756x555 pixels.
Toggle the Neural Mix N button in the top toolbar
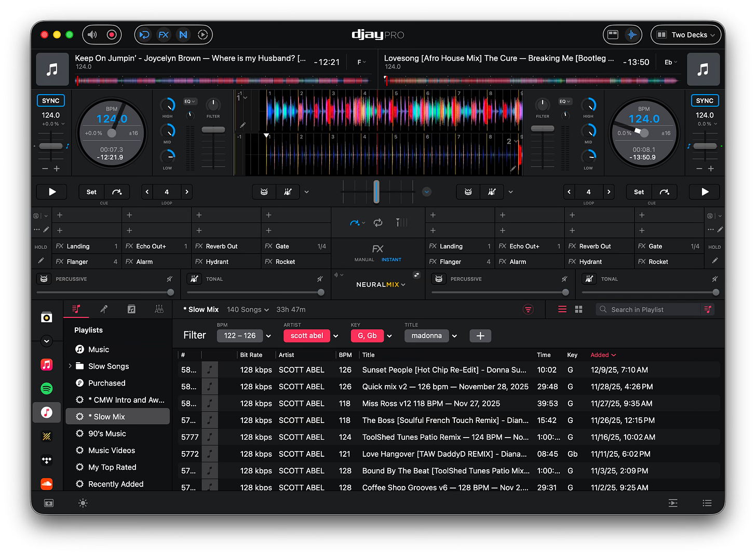coord(183,35)
